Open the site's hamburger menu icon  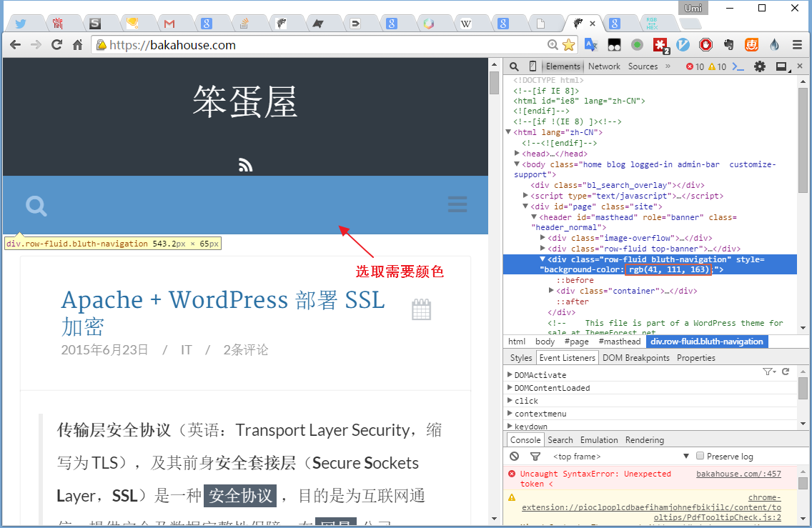click(457, 205)
